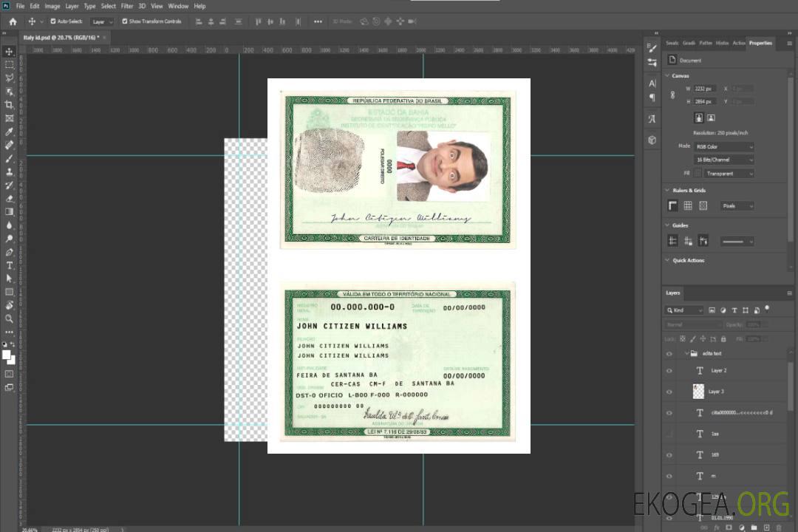Toggle the Auto-Select checkbox
This screenshot has height=532, width=798.
tap(53, 21)
